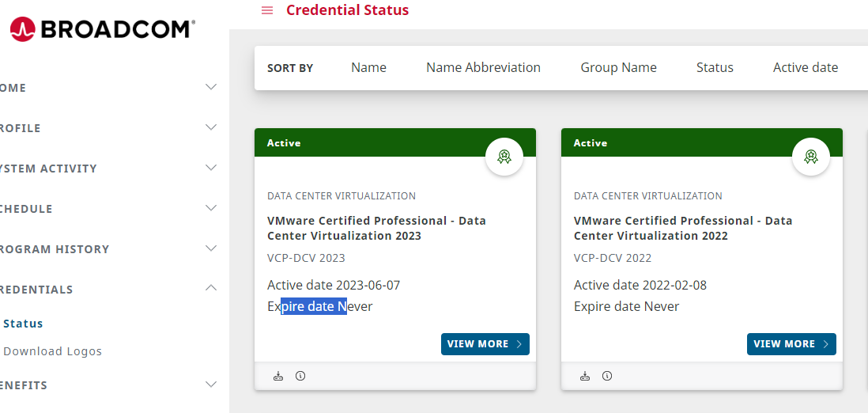868x413 pixels.
Task: Expand the Home sidebar section chevron
Action: coord(211,87)
